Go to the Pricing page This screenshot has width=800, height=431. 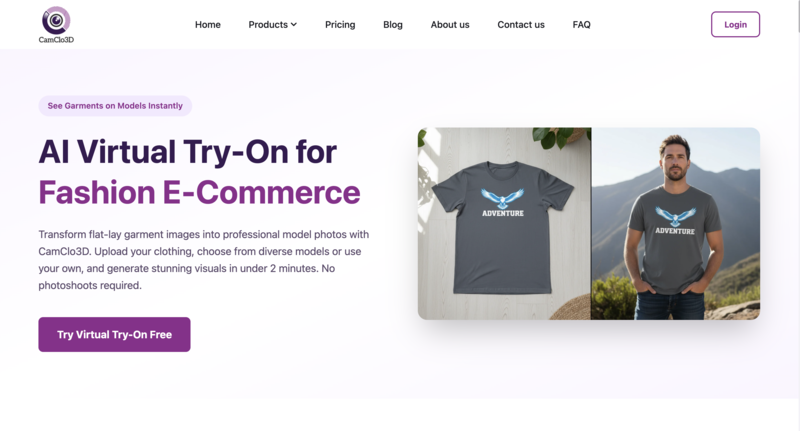340,24
